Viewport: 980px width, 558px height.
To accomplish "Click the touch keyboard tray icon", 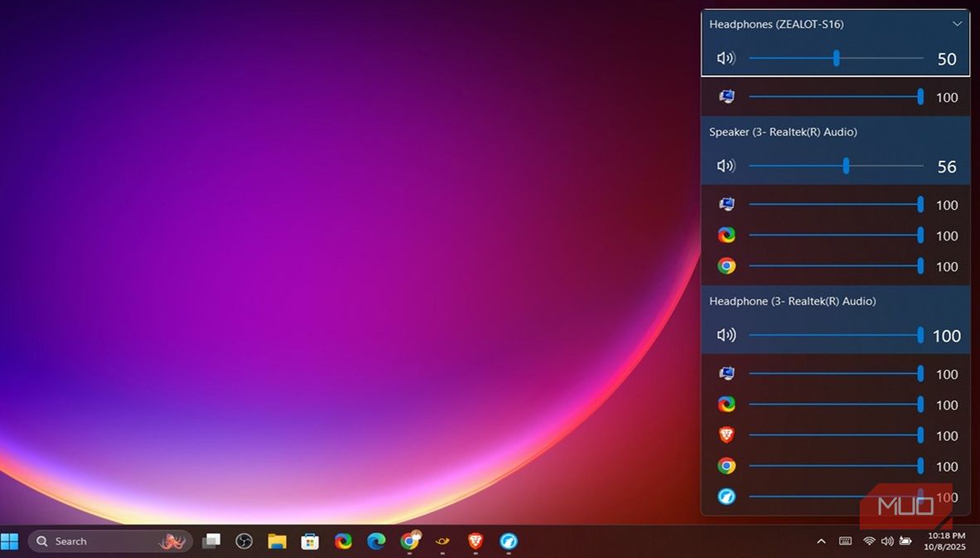I will tap(845, 541).
